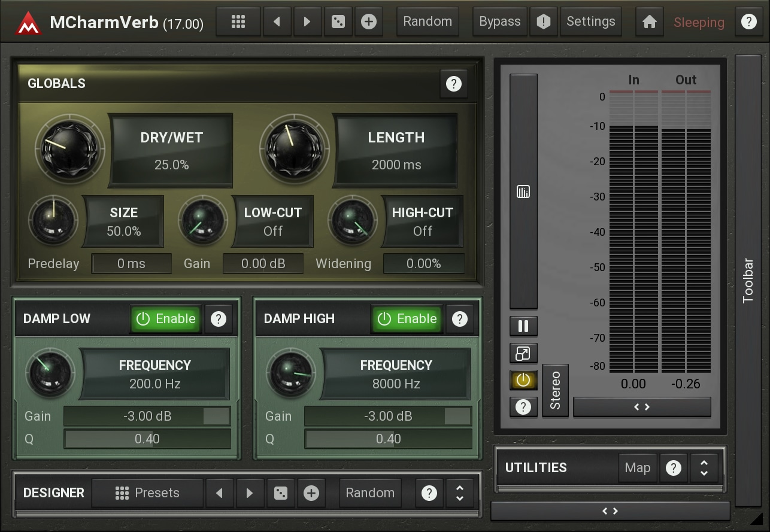The height and width of the screenshot is (532, 770).
Task: Click the home icon button
Action: pos(649,22)
